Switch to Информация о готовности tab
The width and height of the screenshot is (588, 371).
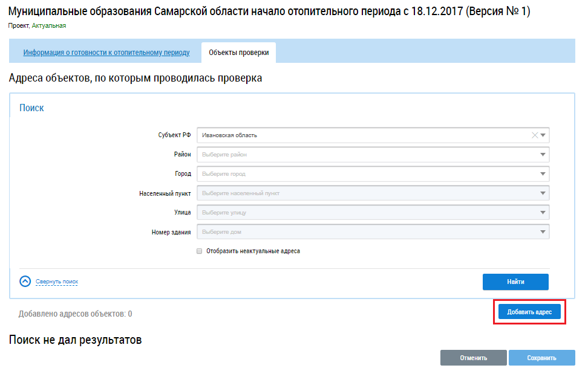[106, 53]
